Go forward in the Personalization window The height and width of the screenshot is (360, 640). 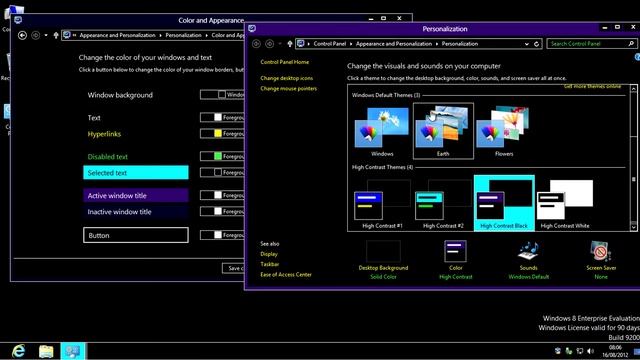[x=269, y=44]
